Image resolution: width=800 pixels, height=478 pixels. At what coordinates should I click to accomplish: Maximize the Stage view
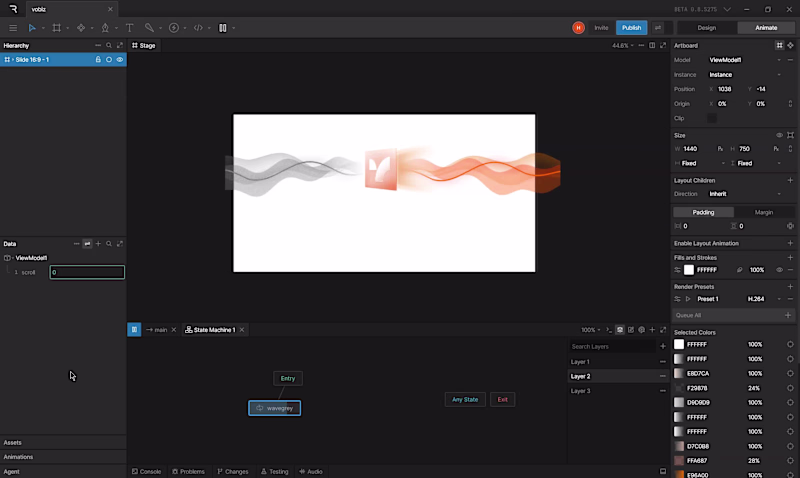(x=663, y=45)
